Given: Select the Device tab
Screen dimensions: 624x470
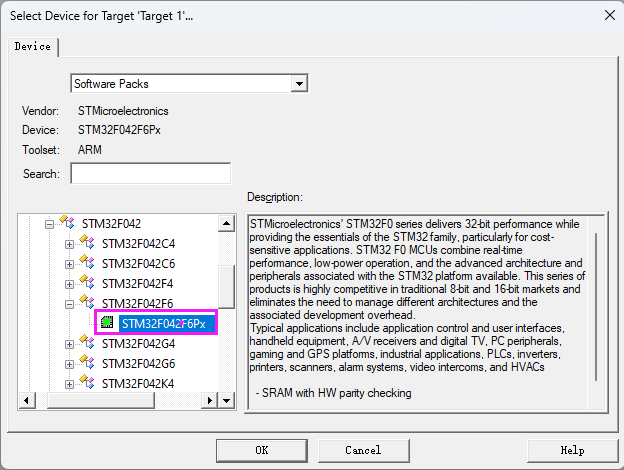Looking at the screenshot, I should click(x=33, y=47).
